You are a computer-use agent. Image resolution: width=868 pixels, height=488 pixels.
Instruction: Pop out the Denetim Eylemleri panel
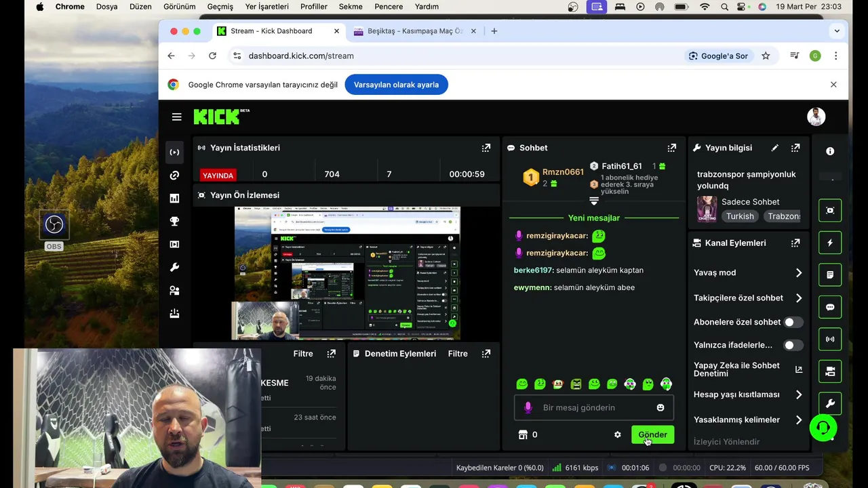pyautogui.click(x=486, y=354)
